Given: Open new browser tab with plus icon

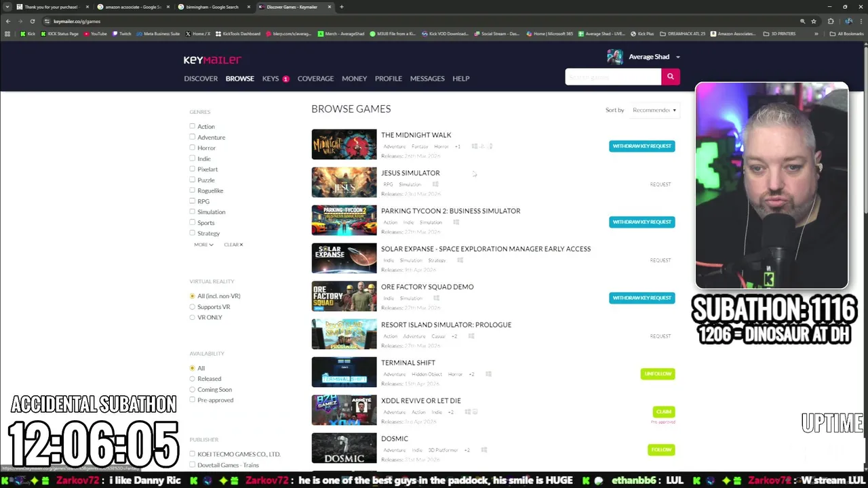Looking at the screenshot, I should click(x=342, y=7).
